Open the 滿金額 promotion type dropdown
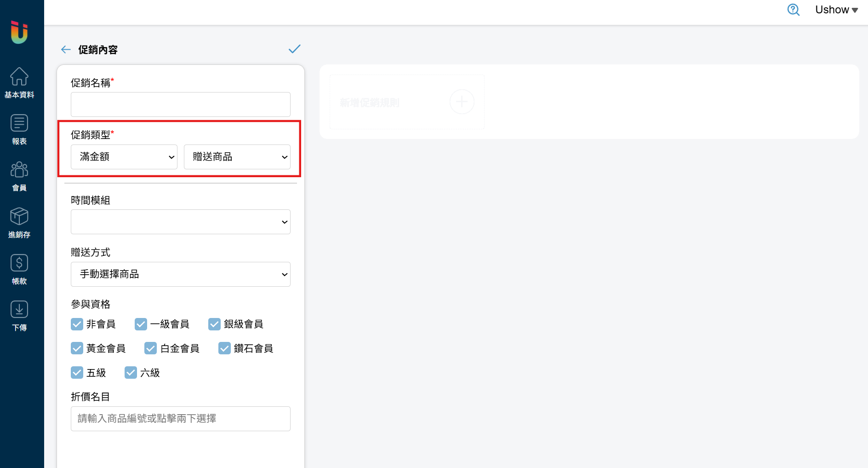 pyautogui.click(x=124, y=157)
